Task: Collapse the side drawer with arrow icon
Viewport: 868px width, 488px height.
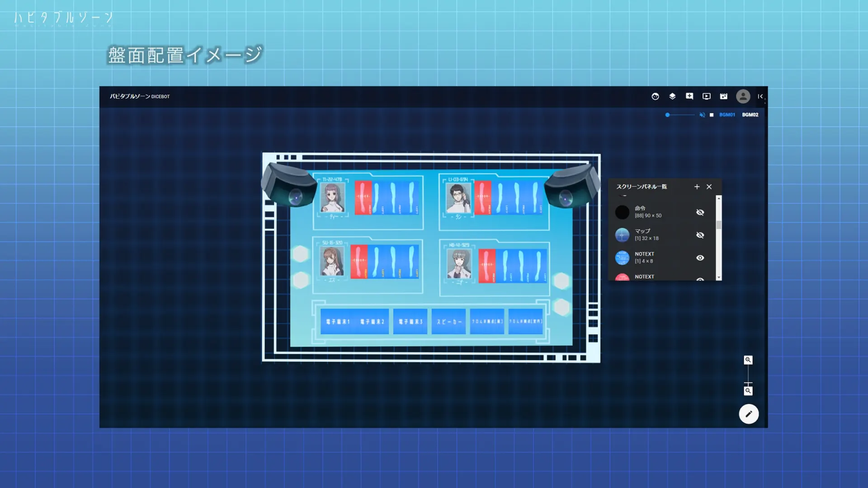Action: 760,96
